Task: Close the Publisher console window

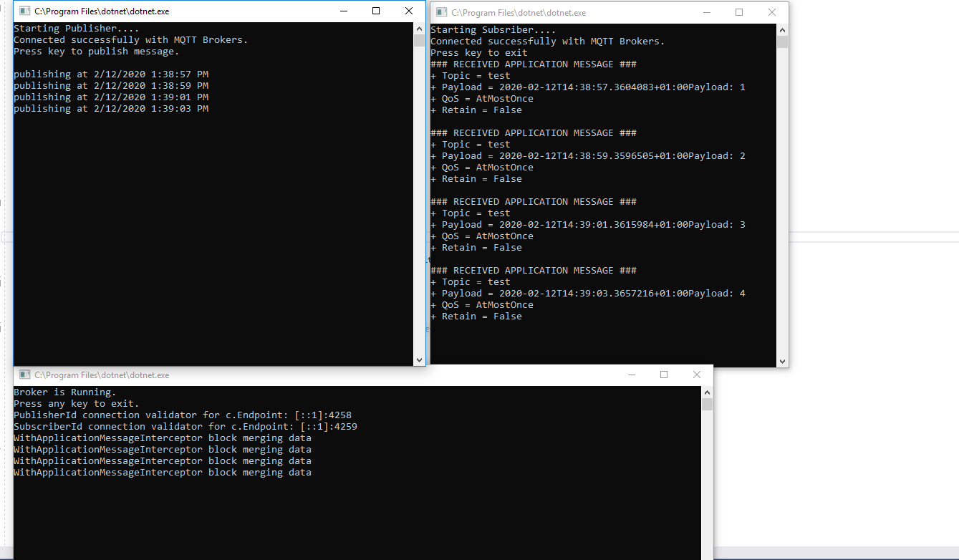Action: 409,11
